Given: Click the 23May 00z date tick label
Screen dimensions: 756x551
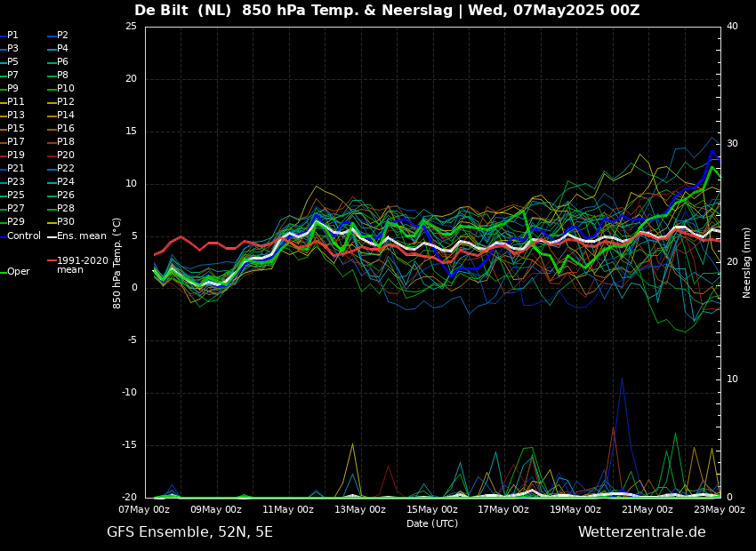Looking at the screenshot, I should coord(720,509).
